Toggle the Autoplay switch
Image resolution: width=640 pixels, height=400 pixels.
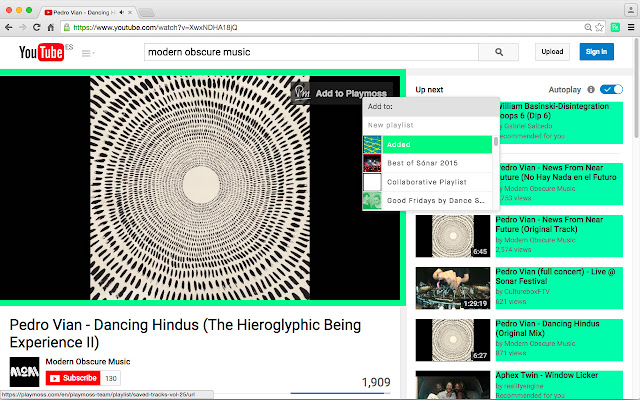point(611,89)
